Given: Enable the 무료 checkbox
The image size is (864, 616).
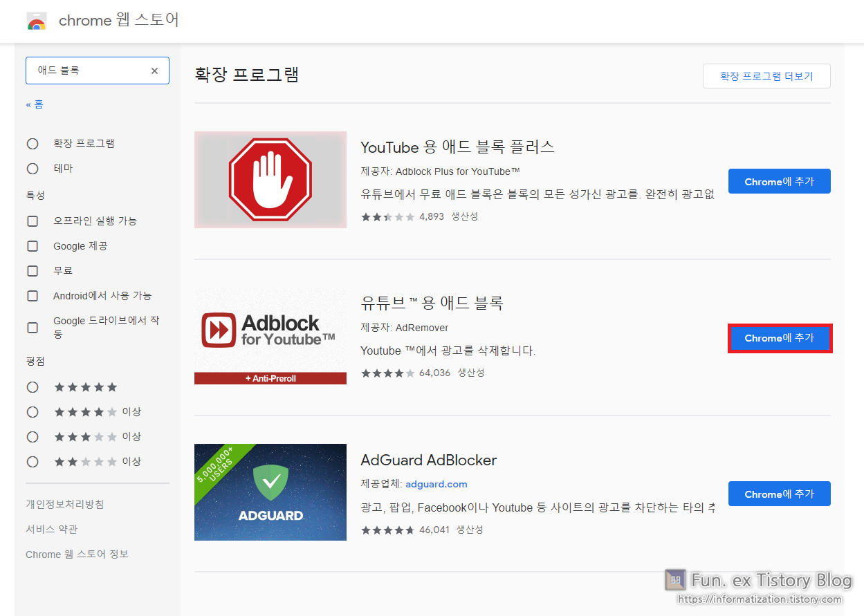Looking at the screenshot, I should coord(33,271).
